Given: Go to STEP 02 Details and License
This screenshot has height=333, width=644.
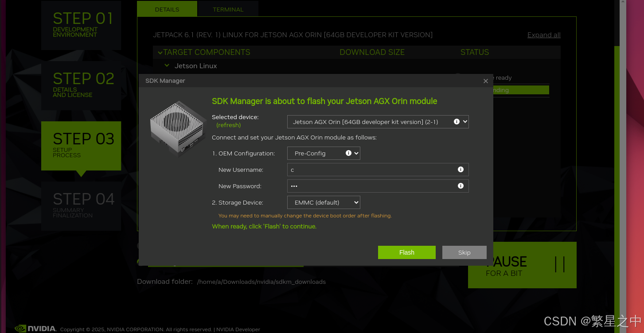Looking at the screenshot, I should 81,85.
